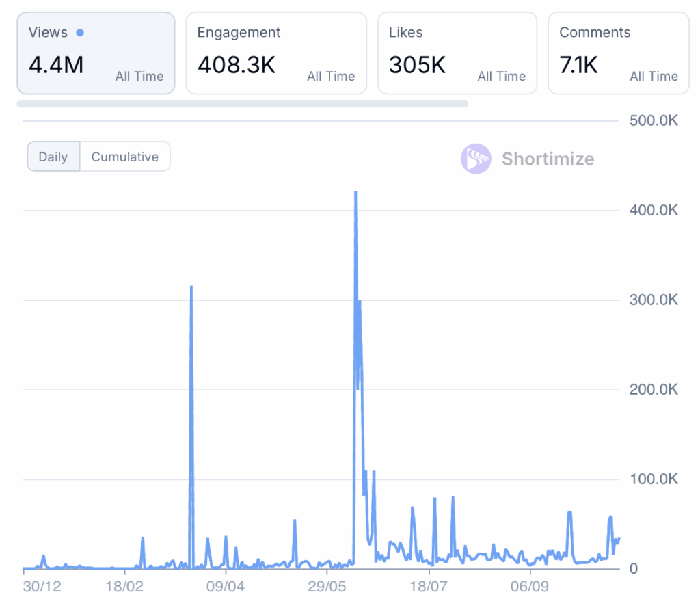Select the Likes metric card
This screenshot has height=612, width=700.
click(x=457, y=53)
